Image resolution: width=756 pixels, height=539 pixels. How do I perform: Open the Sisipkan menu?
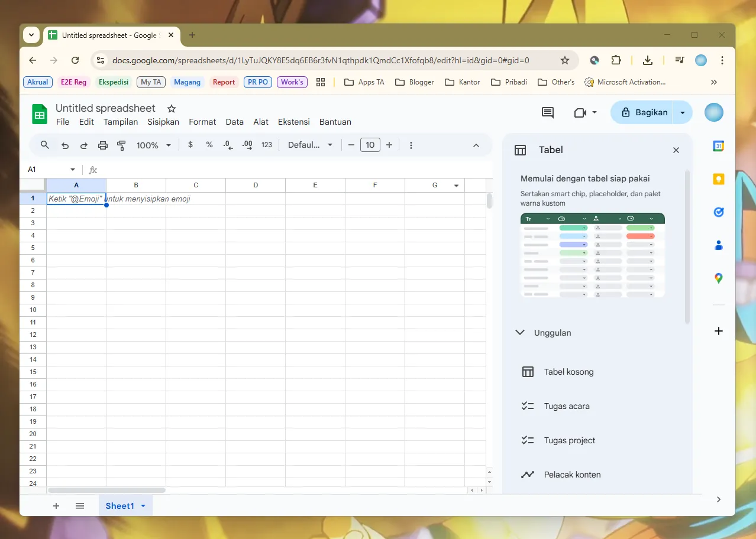click(x=163, y=122)
